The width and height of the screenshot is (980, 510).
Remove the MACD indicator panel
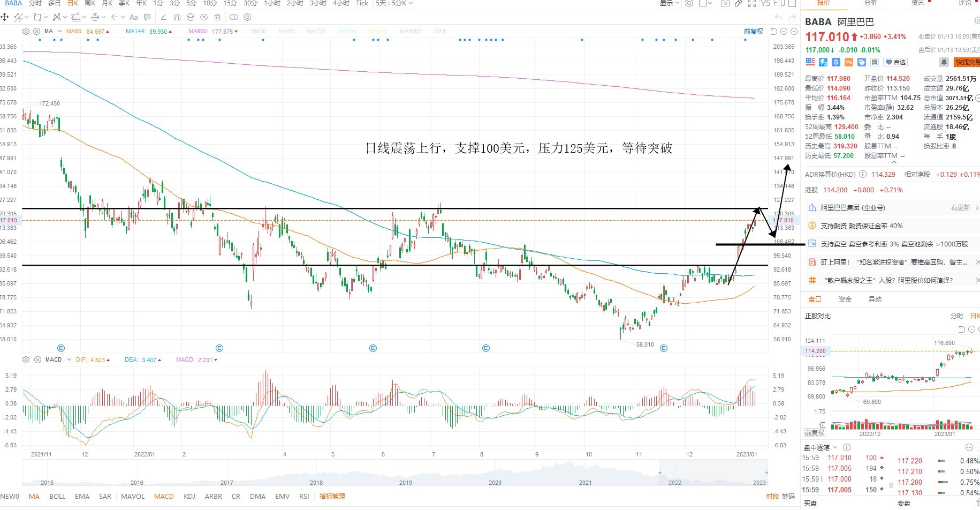pyautogui.click(x=37, y=359)
